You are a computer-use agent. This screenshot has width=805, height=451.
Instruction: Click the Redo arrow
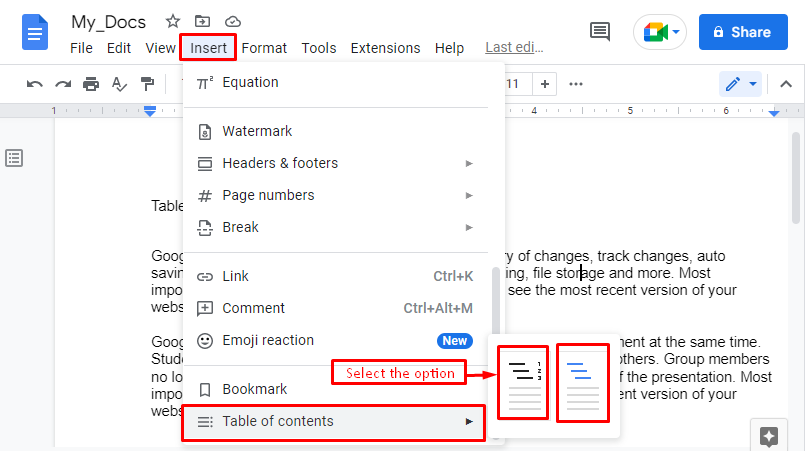[63, 84]
